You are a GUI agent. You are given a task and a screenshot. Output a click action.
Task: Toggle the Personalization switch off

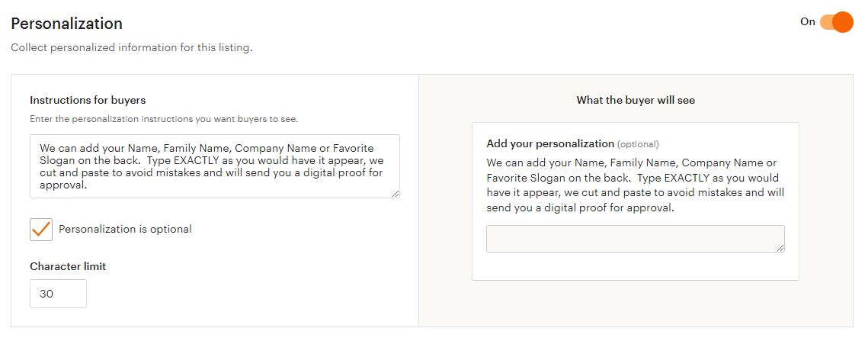click(836, 22)
